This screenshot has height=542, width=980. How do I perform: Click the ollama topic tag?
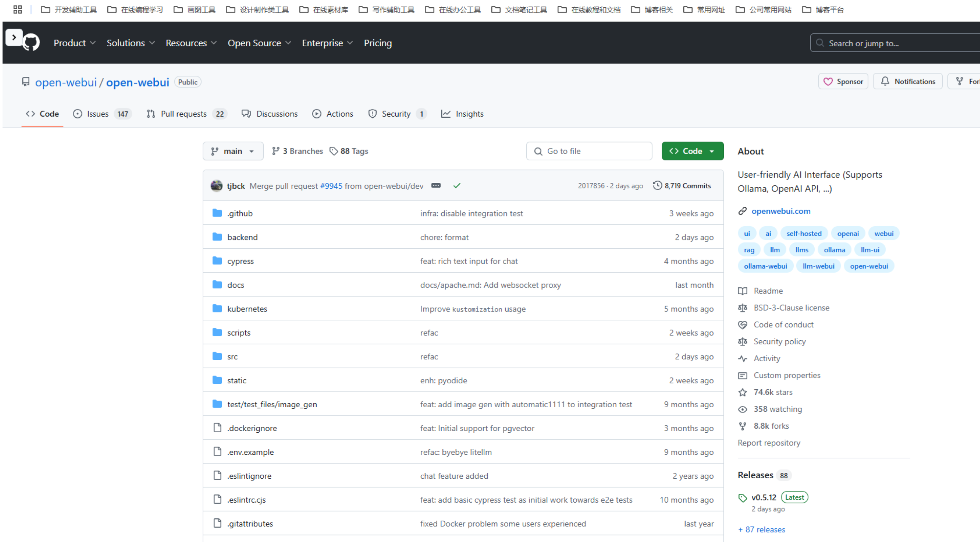[x=834, y=250]
